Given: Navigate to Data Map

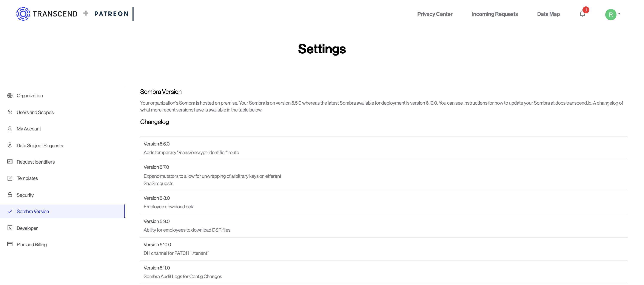Looking at the screenshot, I should tap(548, 14).
